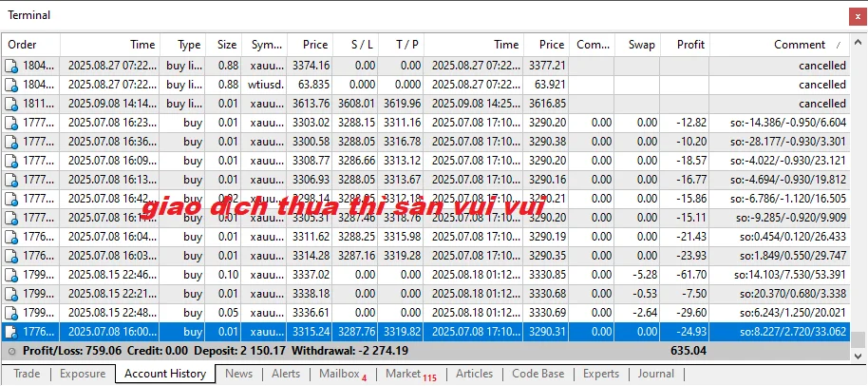Sort by the Comment column header
The width and height of the screenshot is (868, 386).
[780, 45]
